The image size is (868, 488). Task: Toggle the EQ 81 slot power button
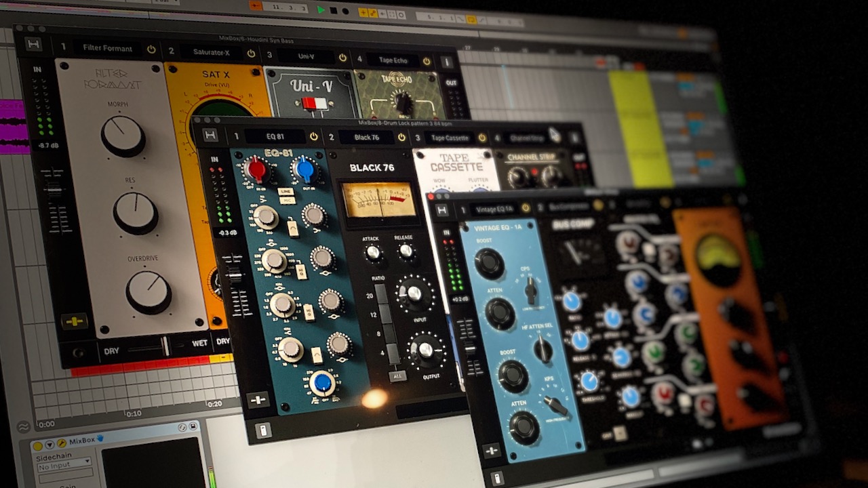(313, 136)
